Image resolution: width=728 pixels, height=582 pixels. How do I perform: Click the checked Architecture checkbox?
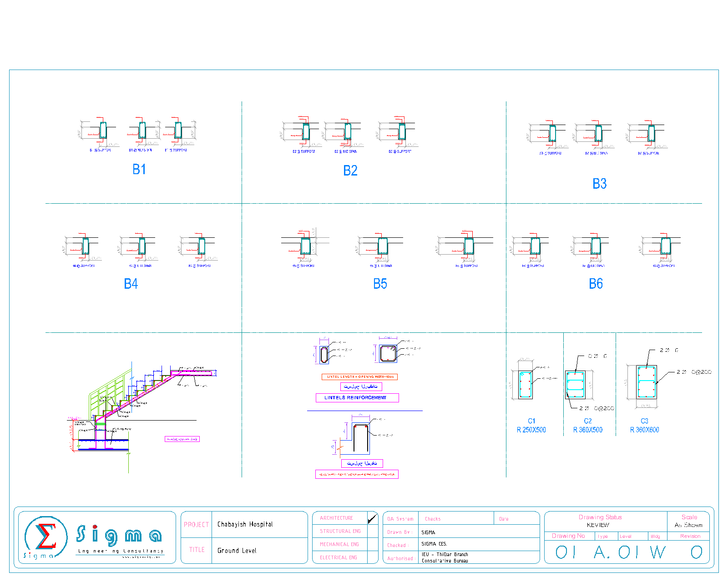[372, 518]
